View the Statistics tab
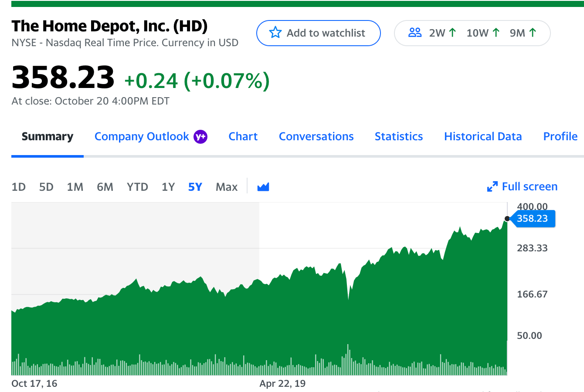Screen dimensions: 584x392 (x=399, y=137)
